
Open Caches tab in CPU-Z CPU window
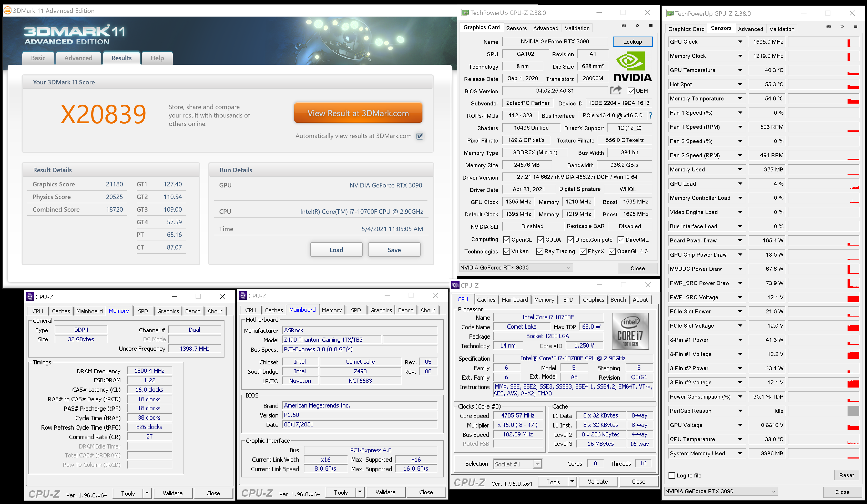pos(486,300)
